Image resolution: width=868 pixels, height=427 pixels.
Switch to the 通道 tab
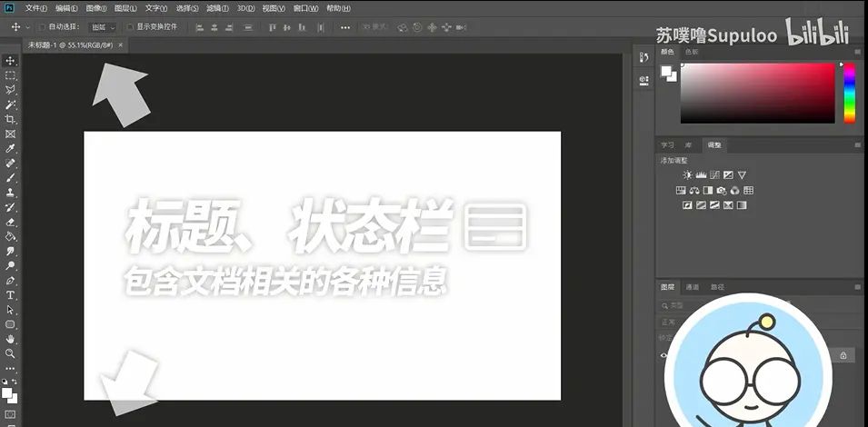tap(692, 287)
